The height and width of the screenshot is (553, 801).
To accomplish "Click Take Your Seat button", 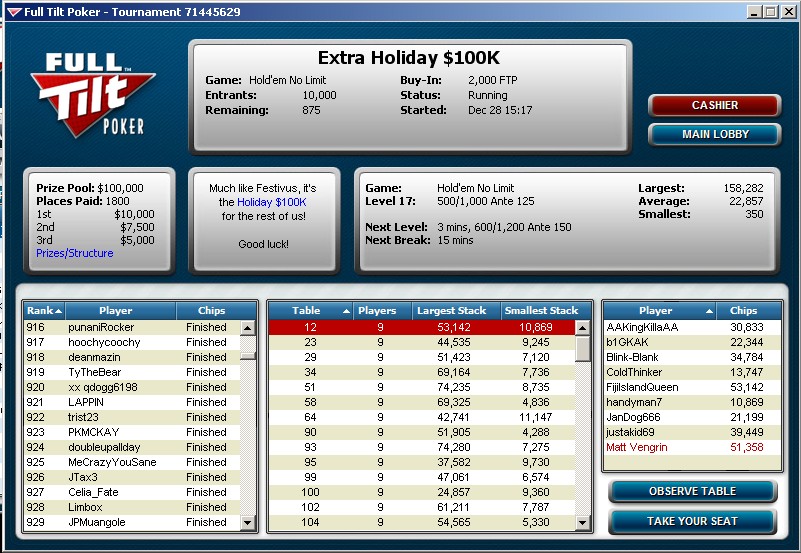I will (x=692, y=521).
